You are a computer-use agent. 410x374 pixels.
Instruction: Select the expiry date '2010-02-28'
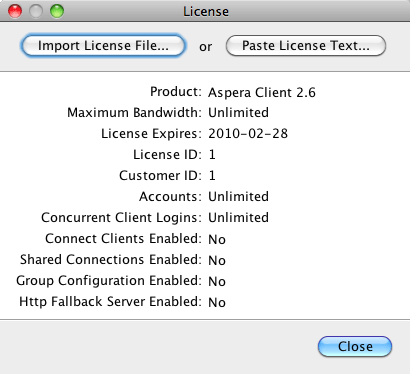tap(248, 134)
